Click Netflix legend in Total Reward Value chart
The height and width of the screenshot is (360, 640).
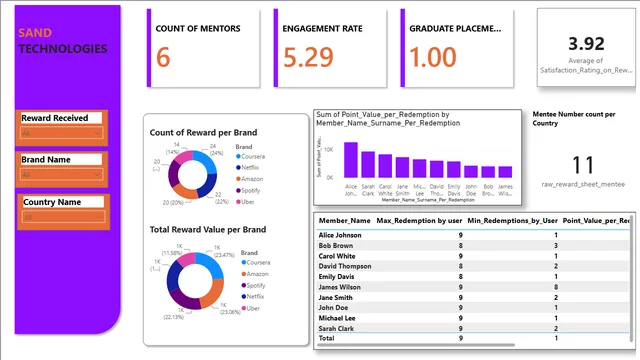point(253,296)
